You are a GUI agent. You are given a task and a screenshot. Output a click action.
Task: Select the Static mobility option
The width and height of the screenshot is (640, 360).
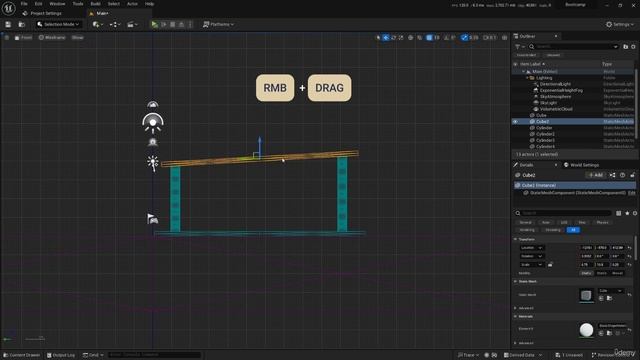coord(586,273)
